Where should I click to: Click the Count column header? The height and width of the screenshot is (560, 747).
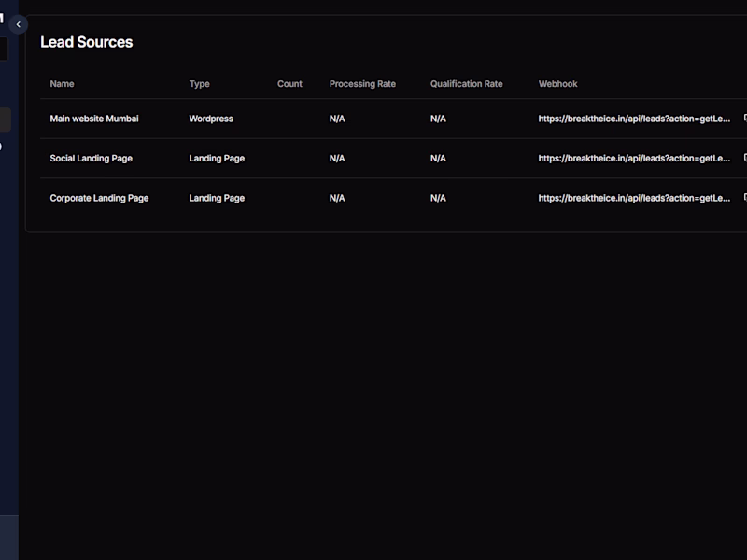point(289,84)
